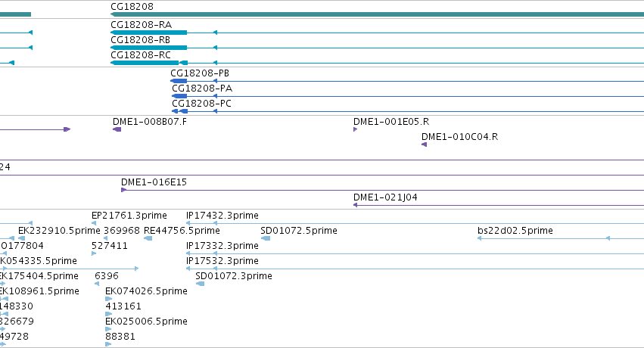Screen dimensions: 644x348
Task: Select the CG18208-PA protein feature
Action: 179,96
